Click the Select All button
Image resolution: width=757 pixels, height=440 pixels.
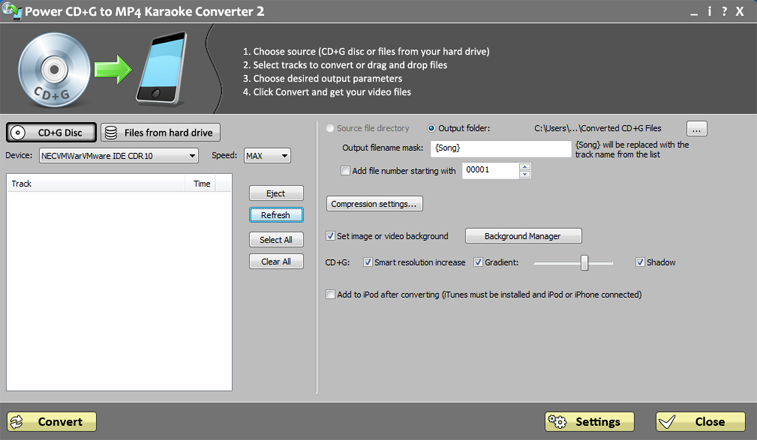click(276, 240)
